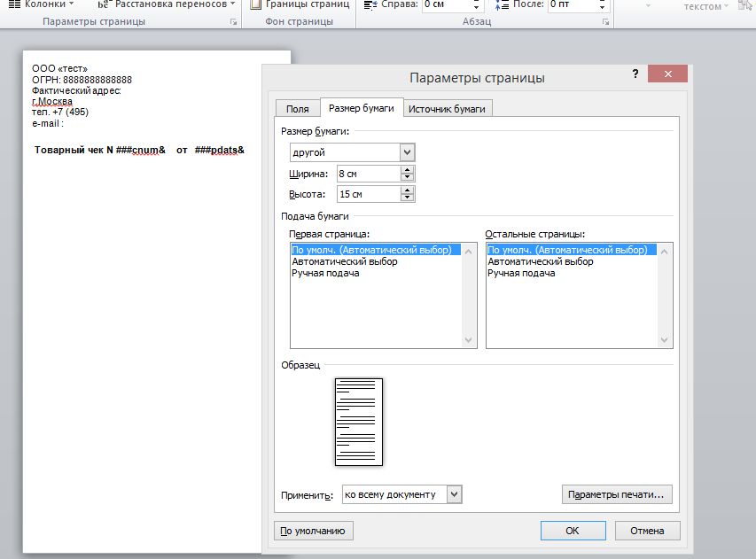Viewport: 756px width, 559px height.
Task: Switch to the Источник бумаги tab
Action: click(448, 108)
